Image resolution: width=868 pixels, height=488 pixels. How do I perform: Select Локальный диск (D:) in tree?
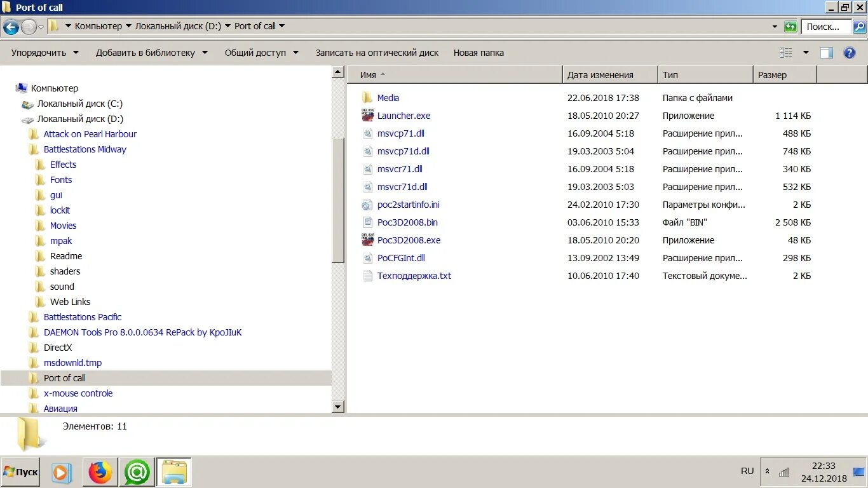80,119
